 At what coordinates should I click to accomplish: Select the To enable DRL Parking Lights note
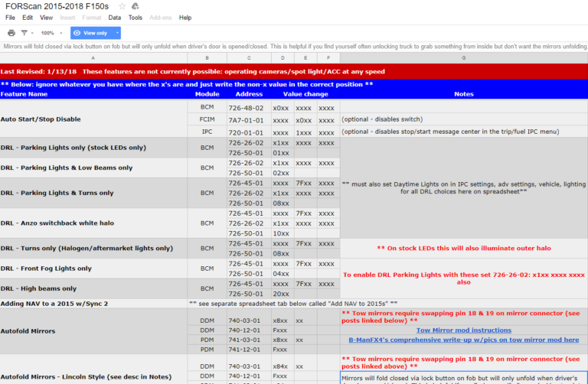[464, 278]
